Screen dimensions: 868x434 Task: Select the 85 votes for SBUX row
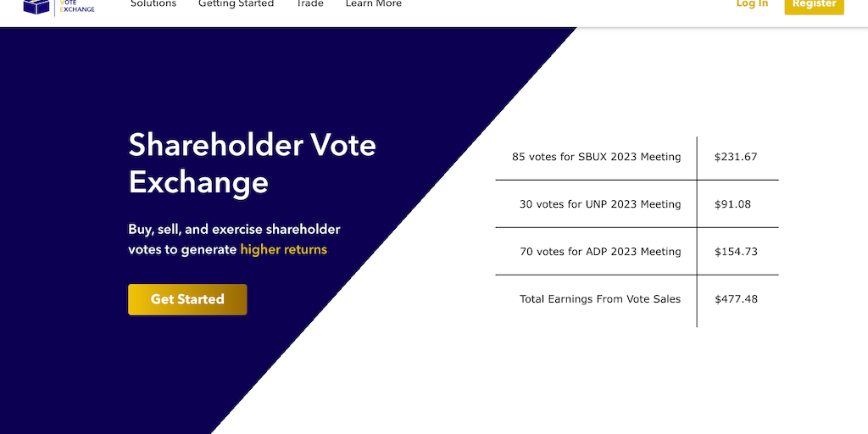596,157
